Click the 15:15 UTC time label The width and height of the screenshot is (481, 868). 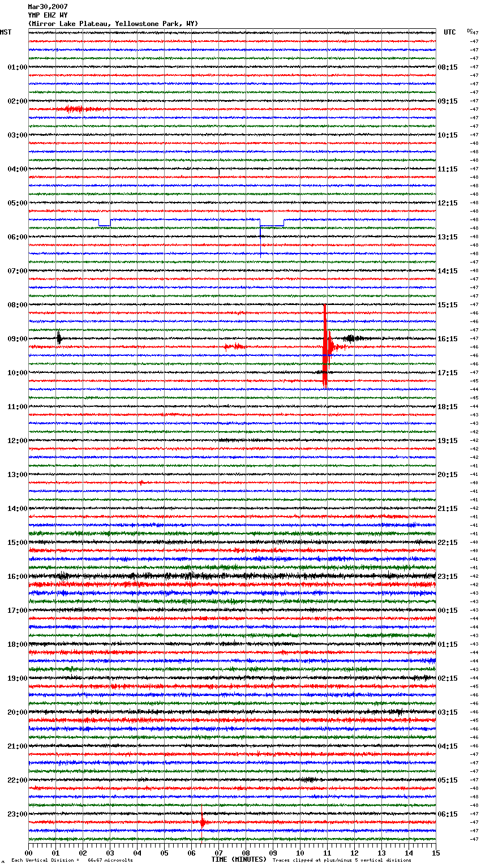(448, 305)
